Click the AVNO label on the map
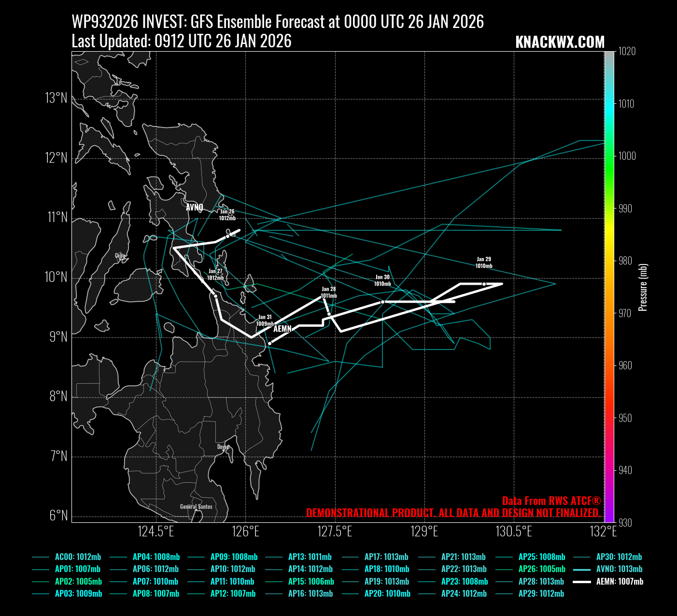The height and width of the screenshot is (616, 677). pyautogui.click(x=195, y=208)
